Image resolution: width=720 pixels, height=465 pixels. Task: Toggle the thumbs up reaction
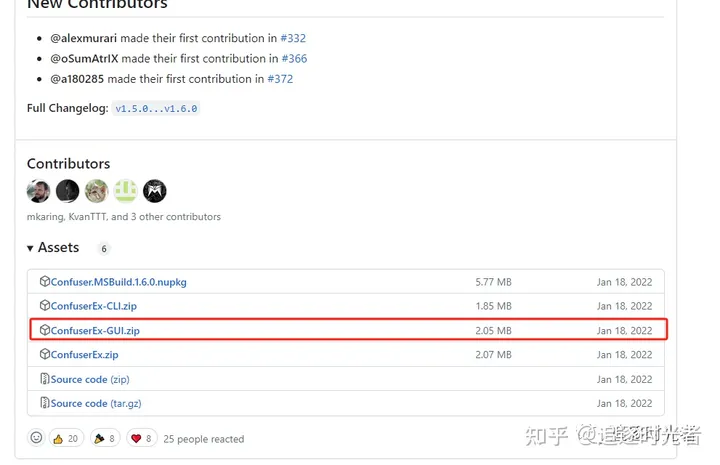[x=65, y=438]
